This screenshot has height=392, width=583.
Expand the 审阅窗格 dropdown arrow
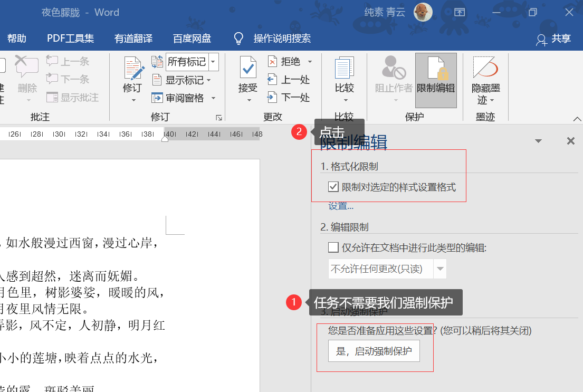[x=214, y=98]
